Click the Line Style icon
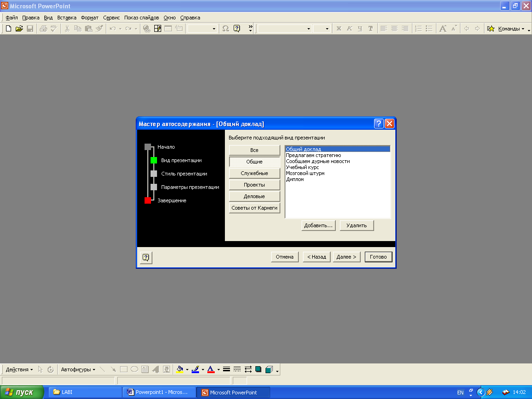Viewport: 532px width, 399px height. click(x=227, y=369)
